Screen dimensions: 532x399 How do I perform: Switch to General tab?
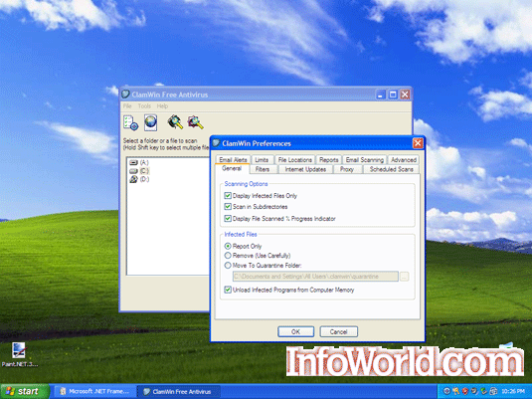pos(232,169)
